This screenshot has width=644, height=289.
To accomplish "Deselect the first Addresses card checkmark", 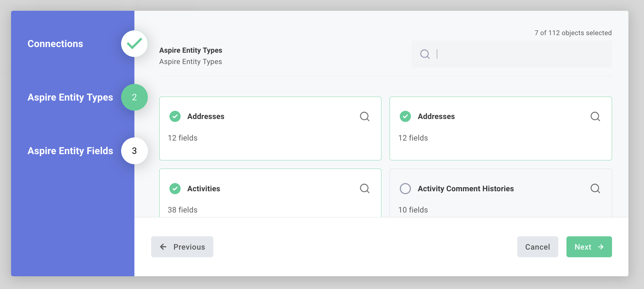I will [175, 116].
